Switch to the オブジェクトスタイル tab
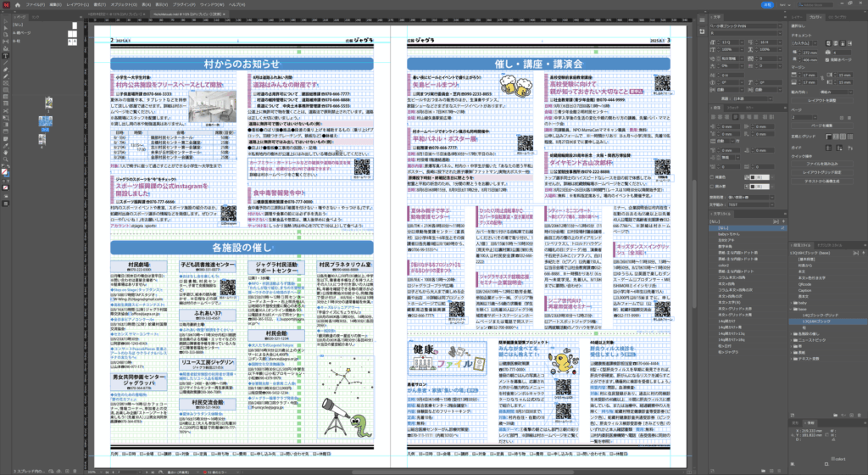The image size is (868, 475). pyautogui.click(x=829, y=245)
